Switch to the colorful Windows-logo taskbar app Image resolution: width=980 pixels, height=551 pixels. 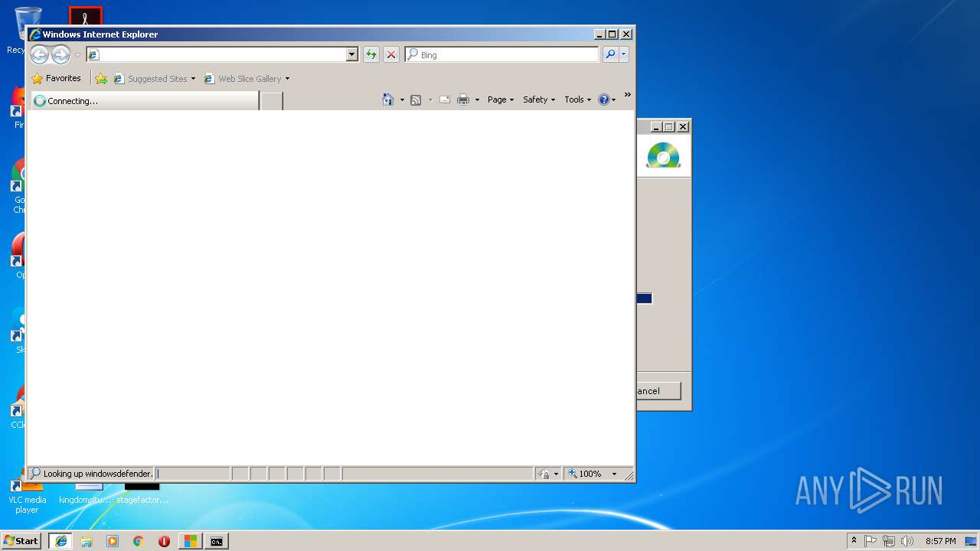coord(190,541)
